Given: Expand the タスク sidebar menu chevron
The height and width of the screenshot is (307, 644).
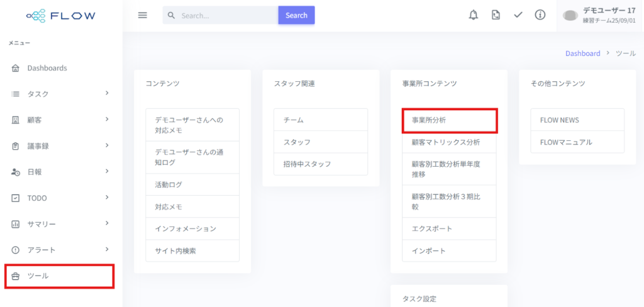Looking at the screenshot, I should point(107,93).
